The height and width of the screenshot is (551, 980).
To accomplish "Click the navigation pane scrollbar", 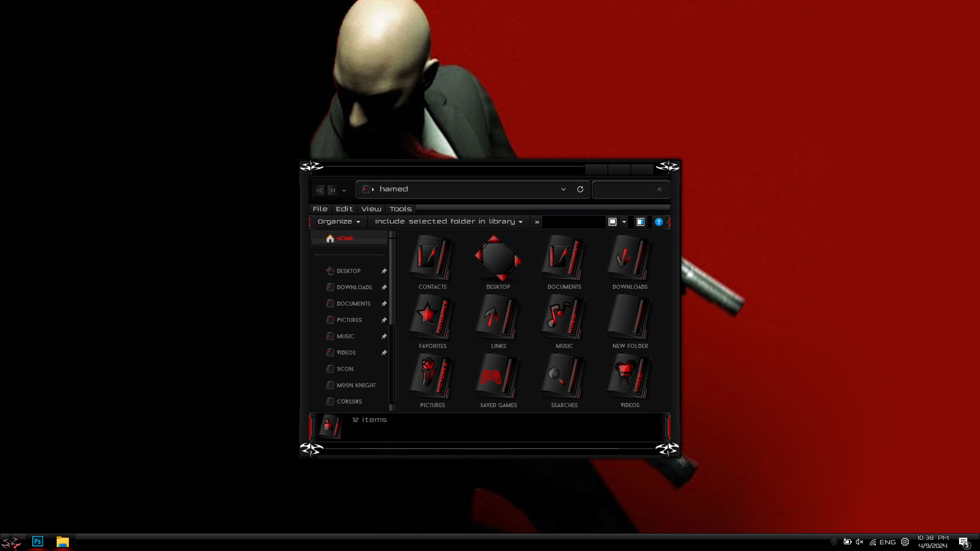I will (x=393, y=321).
